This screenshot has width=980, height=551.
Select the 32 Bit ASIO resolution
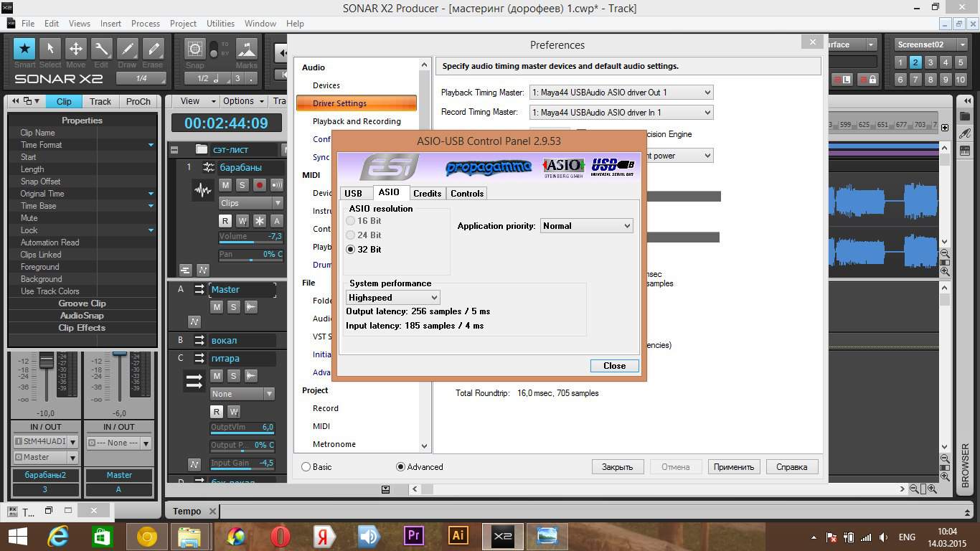coord(351,250)
